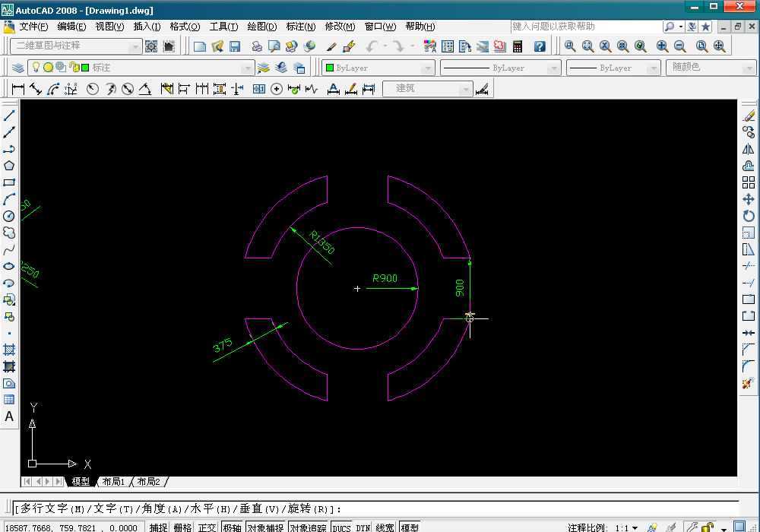Click the Copy object tool
This screenshot has height=532, width=760.
749,132
